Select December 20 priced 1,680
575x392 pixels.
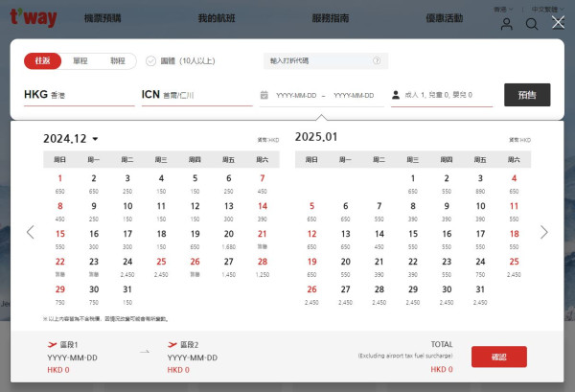pyautogui.click(x=229, y=240)
